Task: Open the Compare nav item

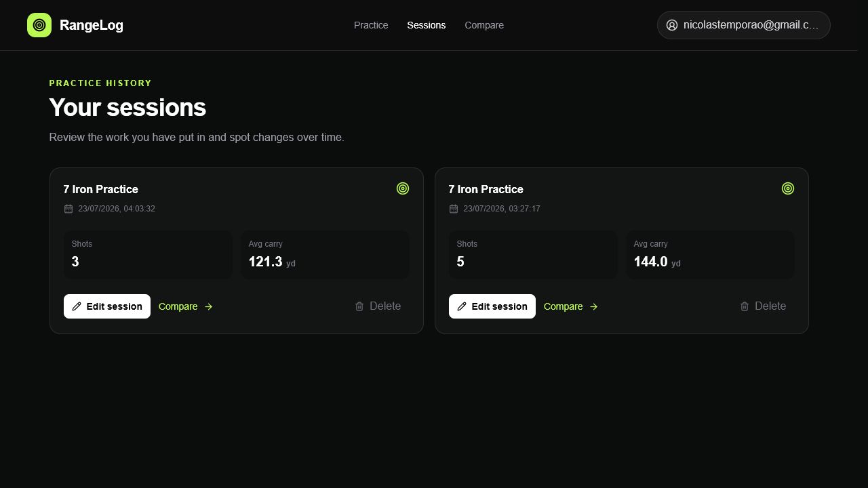Action: (x=484, y=25)
